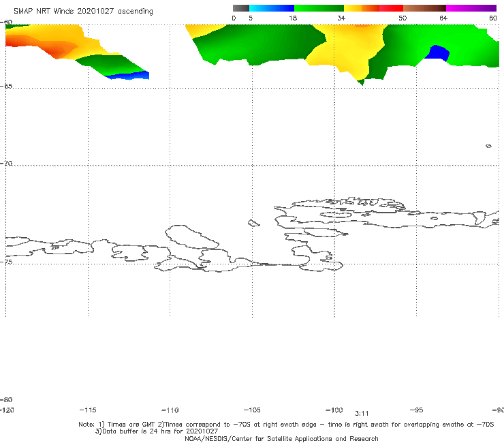Image resolution: width=504 pixels, height=443 pixels.
Task: Click the latitude label -65
Action: coord(6,87)
